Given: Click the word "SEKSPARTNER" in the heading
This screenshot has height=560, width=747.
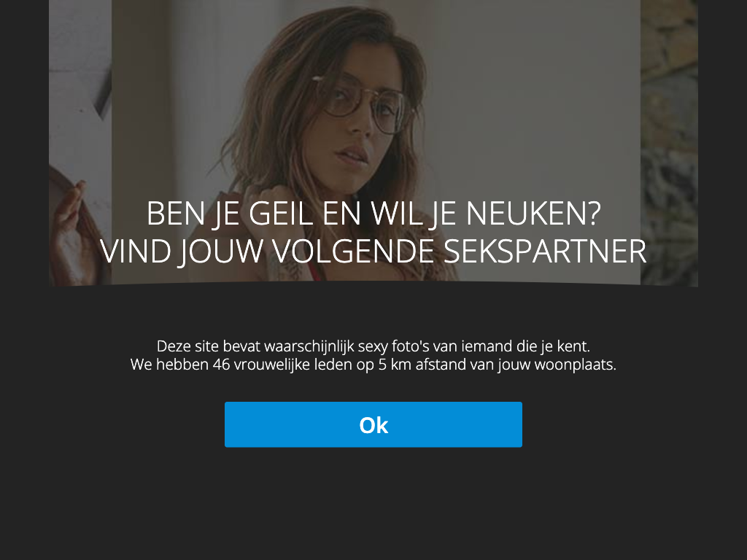Looking at the screenshot, I should pyautogui.click(x=545, y=251).
